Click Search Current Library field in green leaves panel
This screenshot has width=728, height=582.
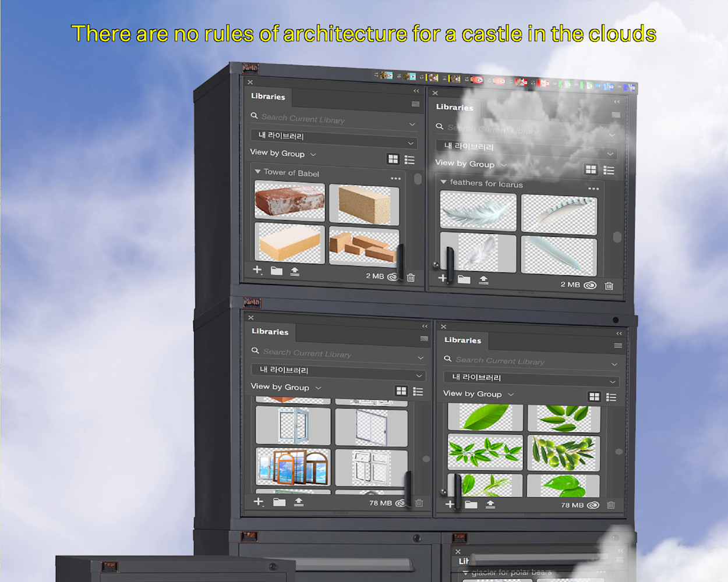click(x=531, y=361)
